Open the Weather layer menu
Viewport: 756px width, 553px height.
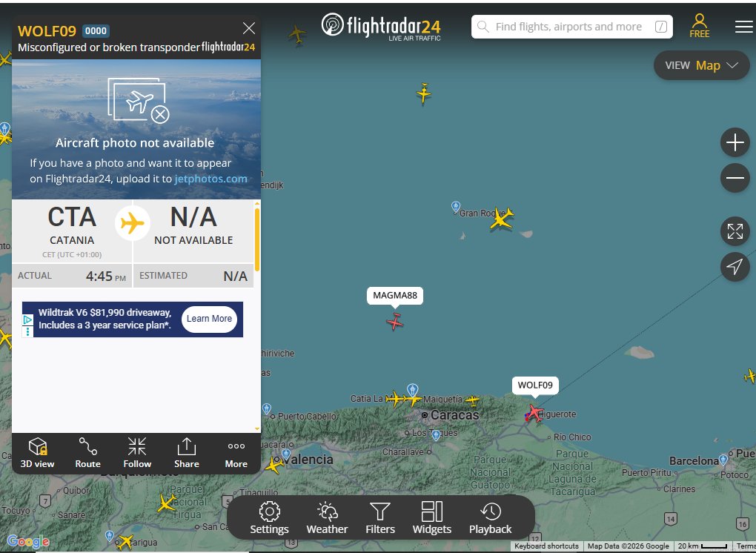[327, 518]
